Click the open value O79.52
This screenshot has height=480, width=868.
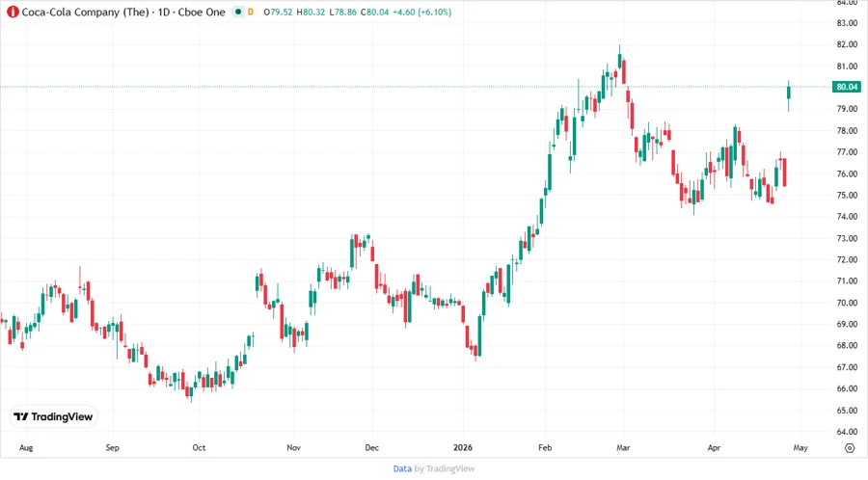[x=278, y=13]
